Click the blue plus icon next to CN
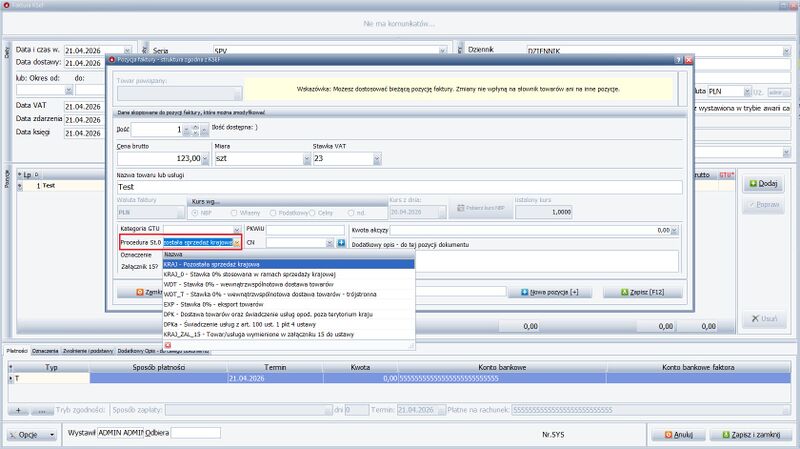The image size is (800, 449). (341, 243)
